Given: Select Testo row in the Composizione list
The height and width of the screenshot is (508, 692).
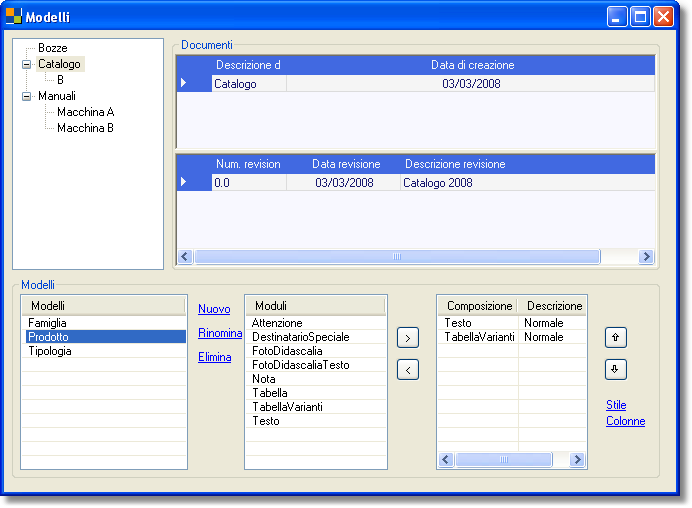Looking at the screenshot, I should (478, 323).
